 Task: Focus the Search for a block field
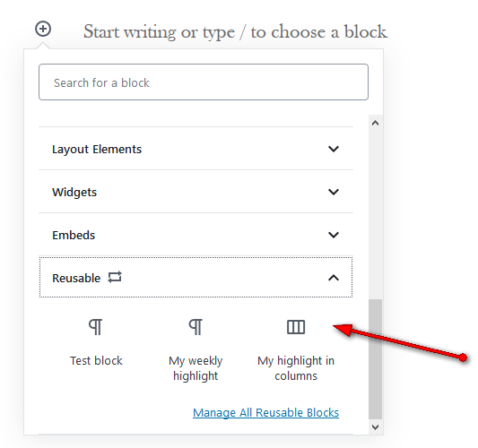pos(204,82)
